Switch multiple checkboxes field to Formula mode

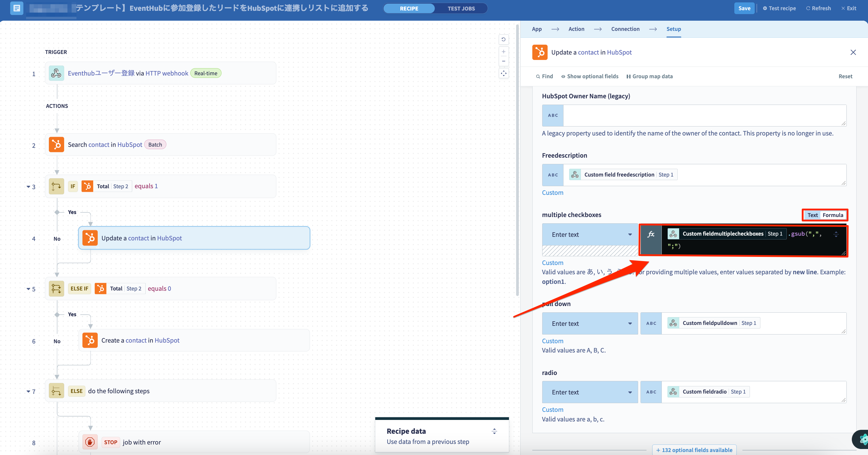pyautogui.click(x=833, y=215)
